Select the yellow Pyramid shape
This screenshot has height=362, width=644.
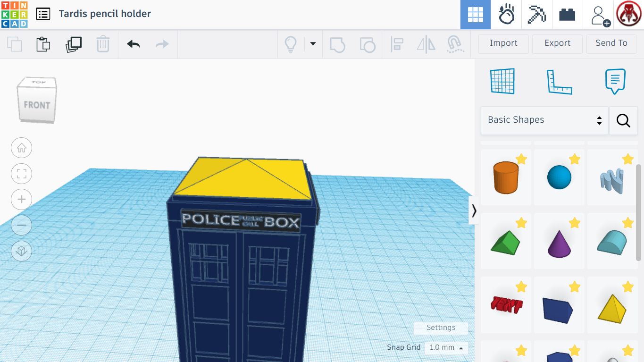[612, 305]
